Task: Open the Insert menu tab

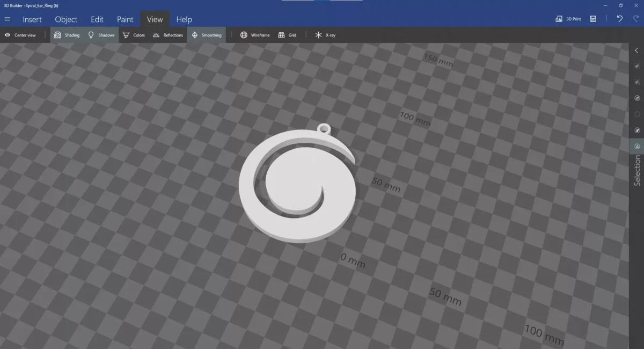Action: (32, 19)
